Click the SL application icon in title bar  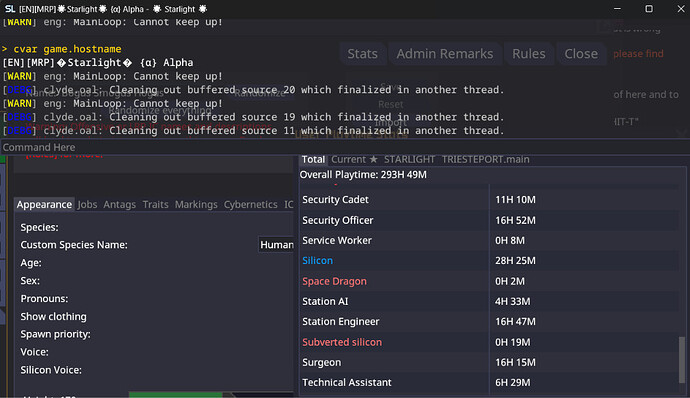(10, 9)
